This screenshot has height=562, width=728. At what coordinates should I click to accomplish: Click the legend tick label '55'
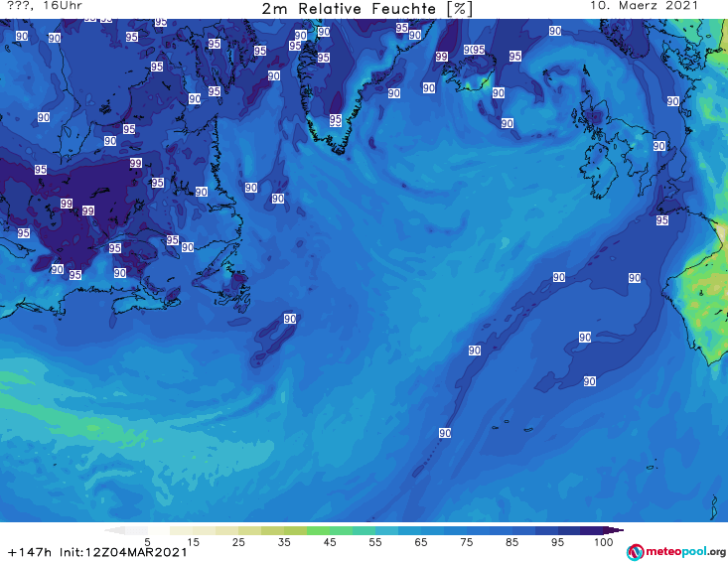(x=375, y=542)
